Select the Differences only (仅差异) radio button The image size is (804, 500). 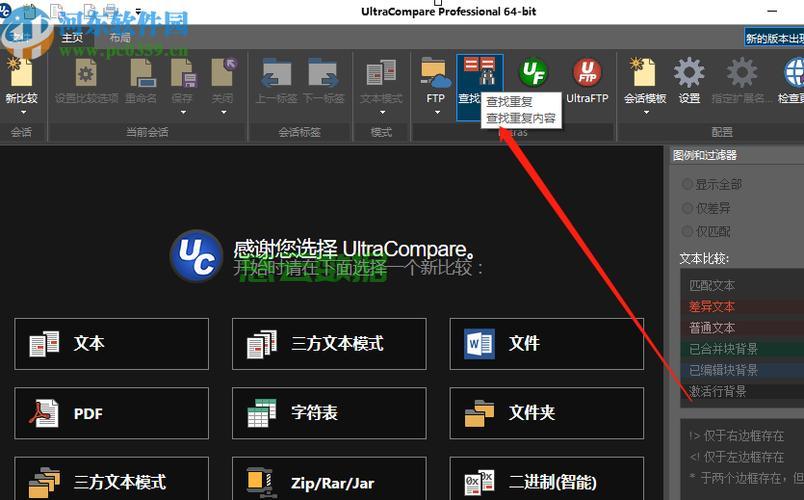[x=687, y=208]
